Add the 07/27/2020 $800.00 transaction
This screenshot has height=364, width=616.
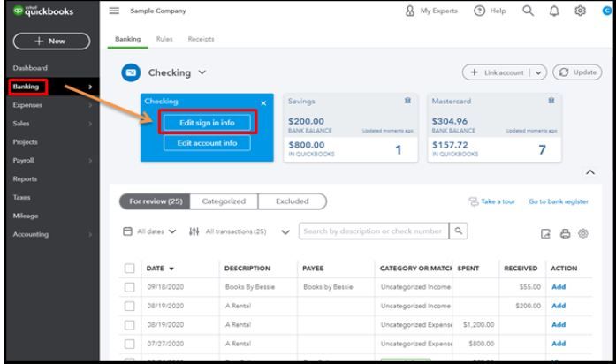(559, 343)
